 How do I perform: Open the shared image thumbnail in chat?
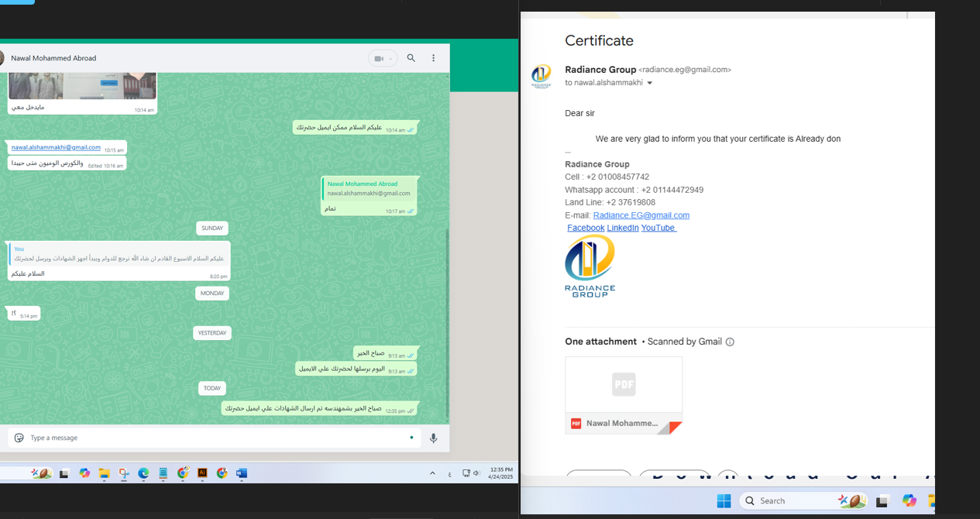[x=82, y=86]
